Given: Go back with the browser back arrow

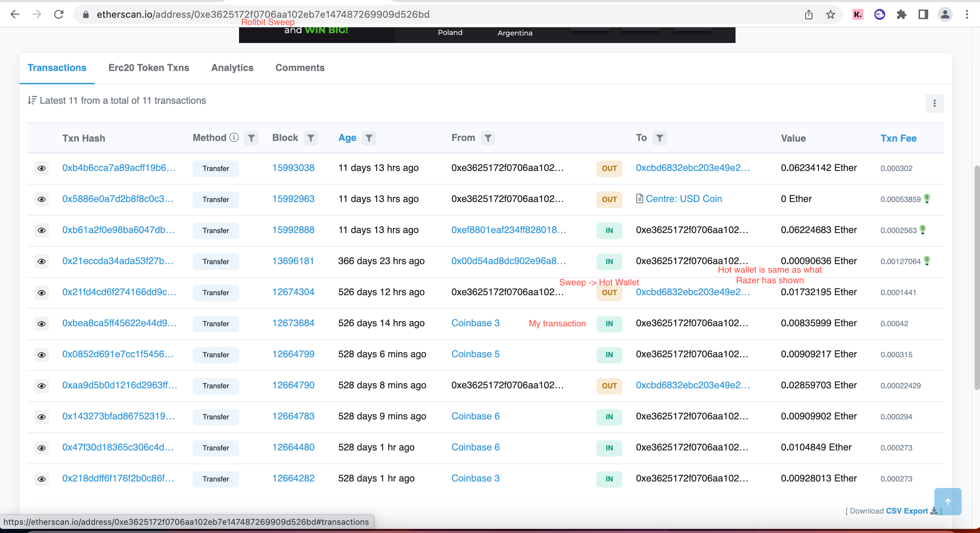Looking at the screenshot, I should 15,14.
